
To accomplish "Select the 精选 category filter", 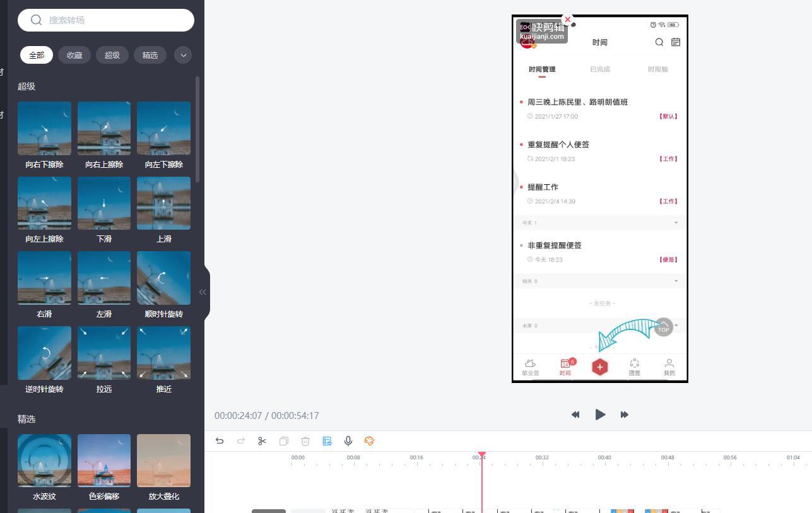I will tap(150, 55).
